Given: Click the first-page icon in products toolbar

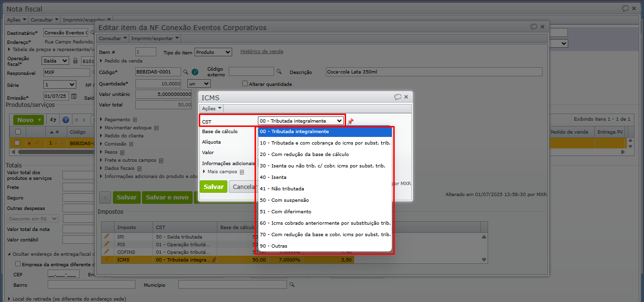Looking at the screenshot, I should 77,120.
